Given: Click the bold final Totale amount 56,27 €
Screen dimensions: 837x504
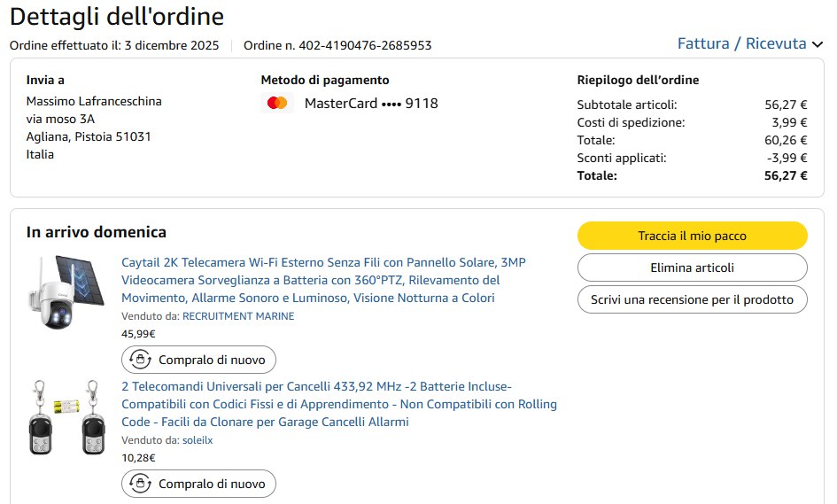Looking at the screenshot, I should click(786, 175).
